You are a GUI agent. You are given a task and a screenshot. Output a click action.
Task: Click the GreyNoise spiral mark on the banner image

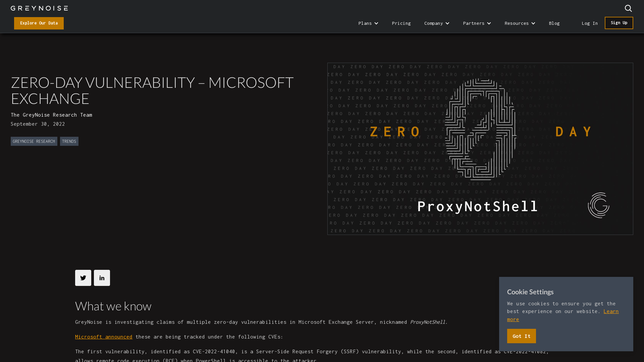(599, 205)
